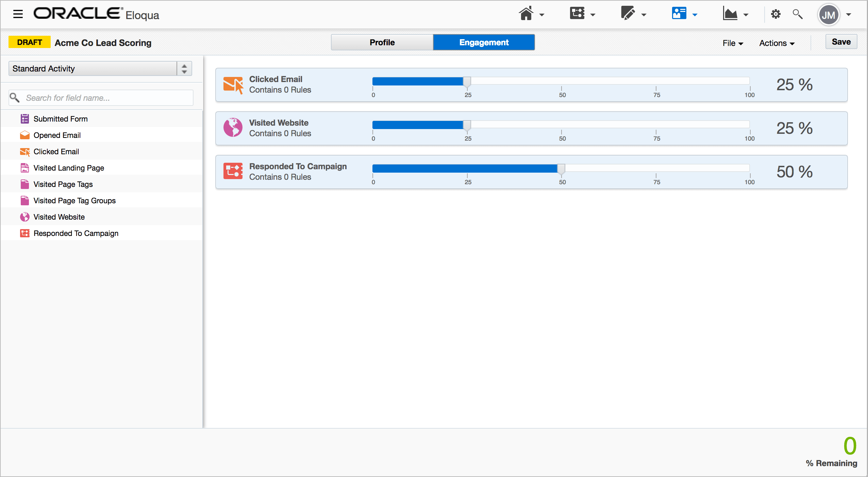Open the Analytics chart icon menu
The height and width of the screenshot is (477, 868).
click(730, 14)
